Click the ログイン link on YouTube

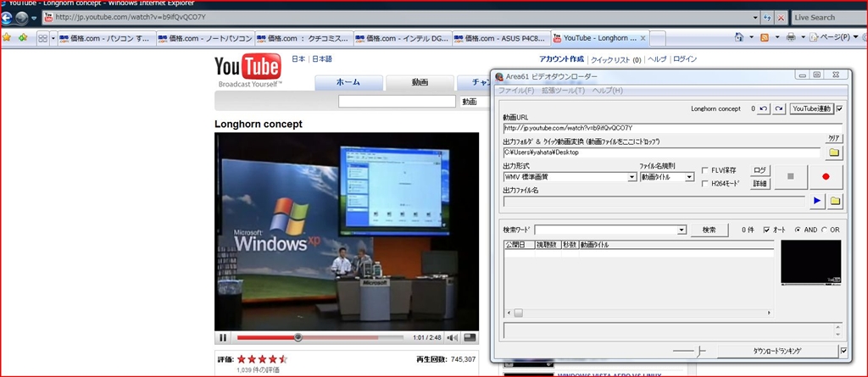685,59
